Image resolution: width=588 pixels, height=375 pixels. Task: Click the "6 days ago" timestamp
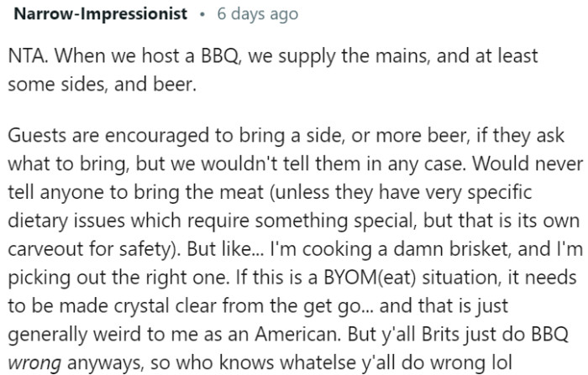point(258,14)
